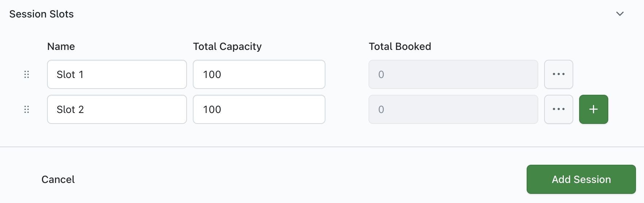Click the Session Slots heading
The image size is (644, 203).
coord(42,14)
